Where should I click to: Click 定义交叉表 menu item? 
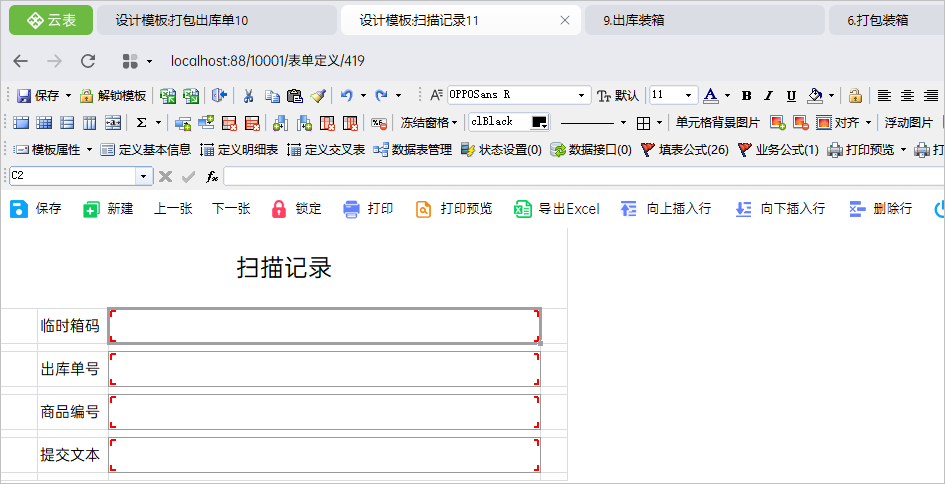click(326, 149)
